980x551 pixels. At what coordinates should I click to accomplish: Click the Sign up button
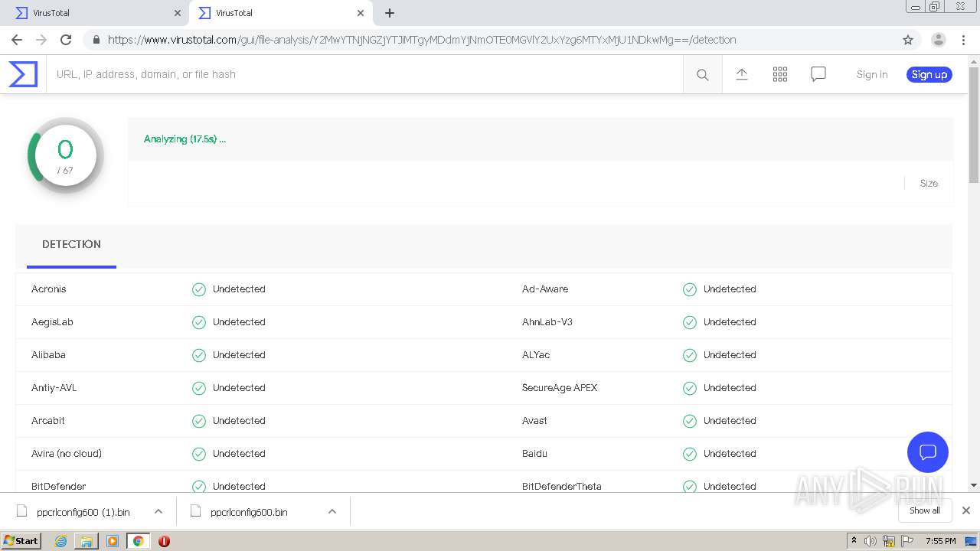pyautogui.click(x=929, y=74)
